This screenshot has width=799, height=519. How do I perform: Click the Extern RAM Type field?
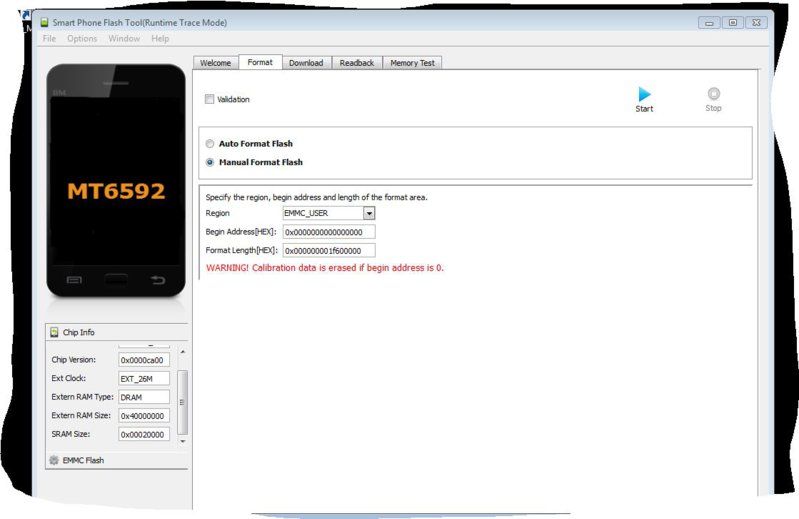[x=144, y=397]
